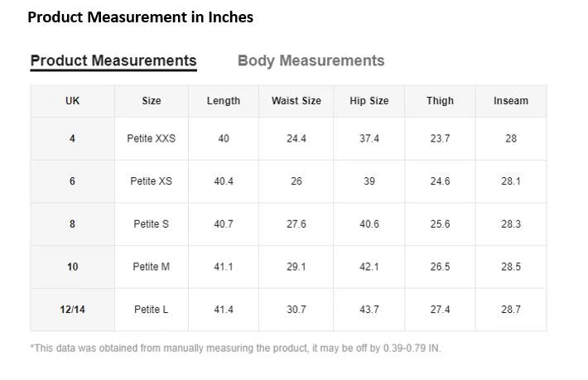Select the Petite S size cell
Viewport: 588px width, 380px height.
point(152,224)
